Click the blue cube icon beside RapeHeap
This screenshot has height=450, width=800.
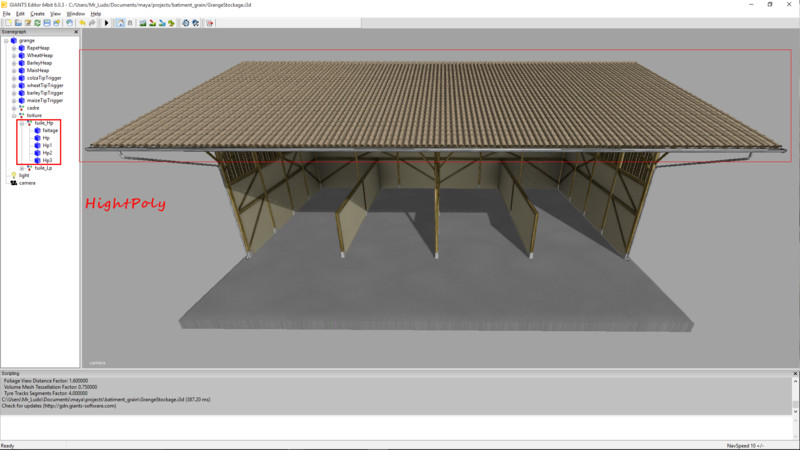(x=21, y=47)
